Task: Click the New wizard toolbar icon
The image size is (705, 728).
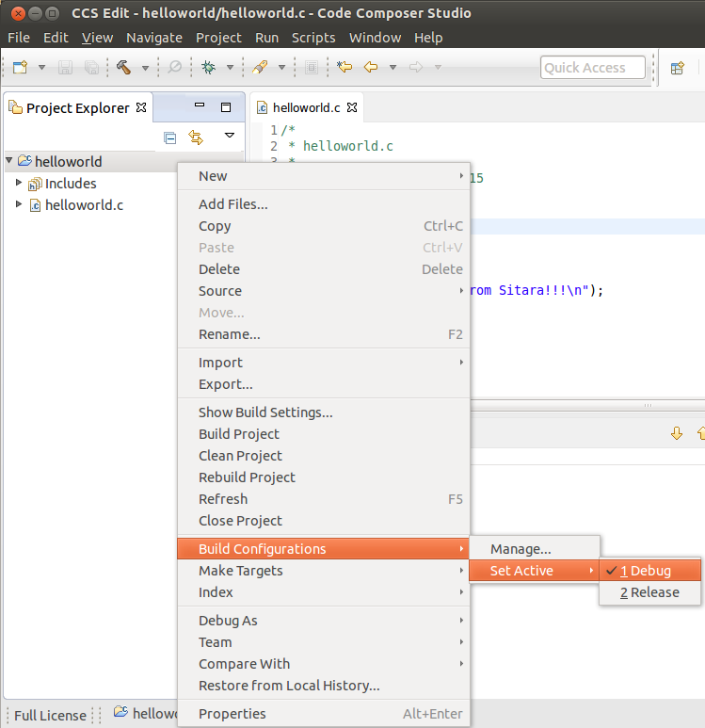Action: click(x=21, y=67)
